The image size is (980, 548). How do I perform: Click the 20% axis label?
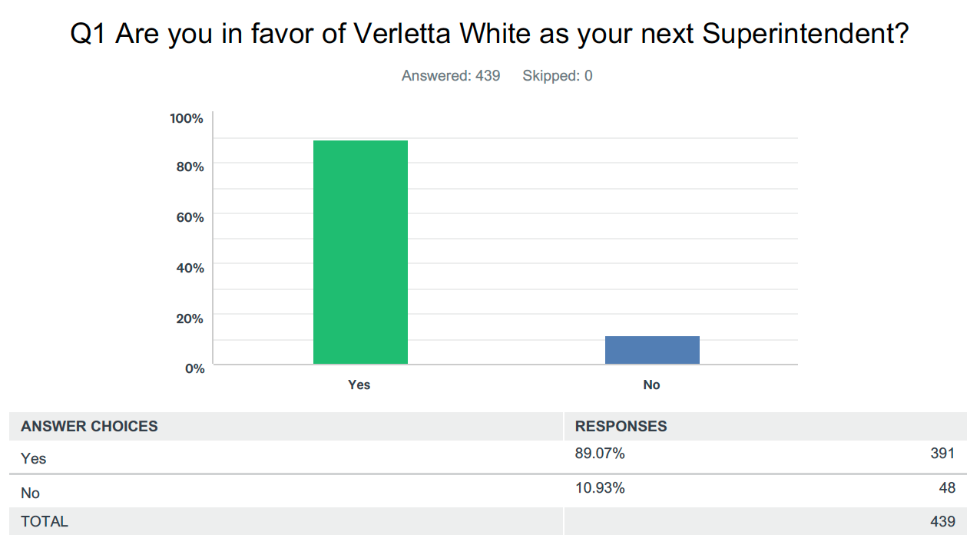point(190,319)
